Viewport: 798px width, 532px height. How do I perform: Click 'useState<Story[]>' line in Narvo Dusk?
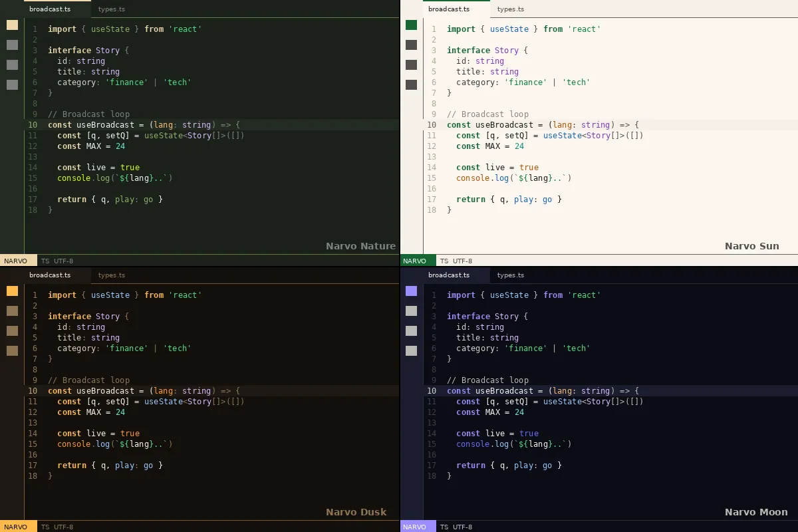[151, 402]
